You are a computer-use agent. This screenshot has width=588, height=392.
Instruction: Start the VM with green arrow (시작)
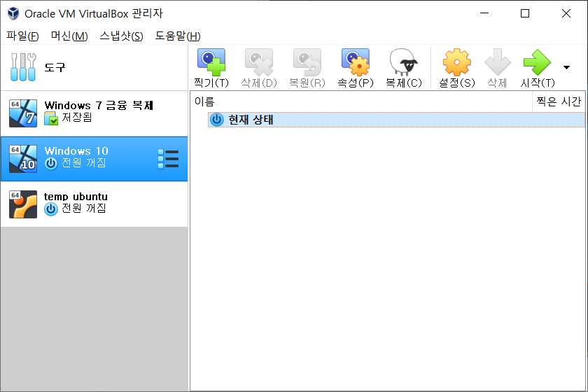tap(537, 62)
